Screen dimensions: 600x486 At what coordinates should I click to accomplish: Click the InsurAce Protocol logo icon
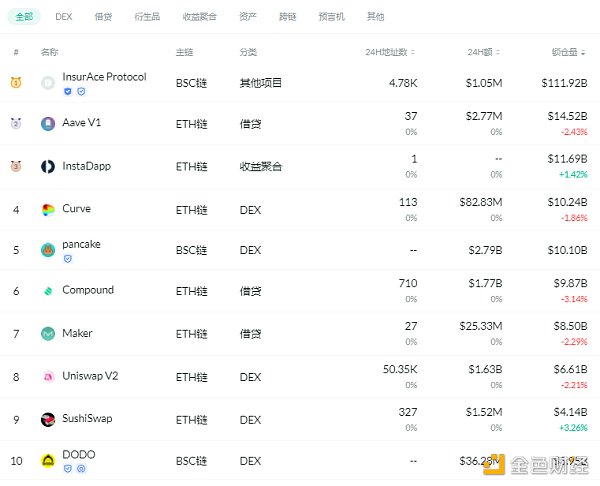pos(47,83)
